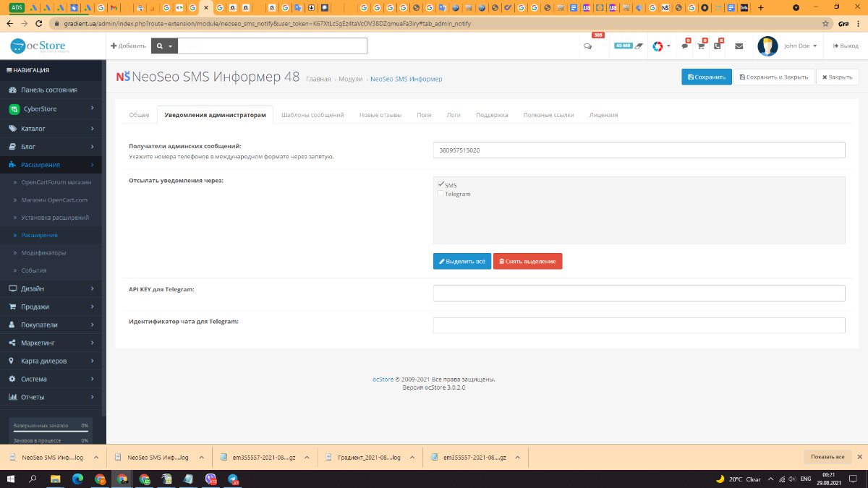Toggle the SMS notification checkbox
Image resolution: width=868 pixels, height=488 pixels.
click(x=441, y=185)
